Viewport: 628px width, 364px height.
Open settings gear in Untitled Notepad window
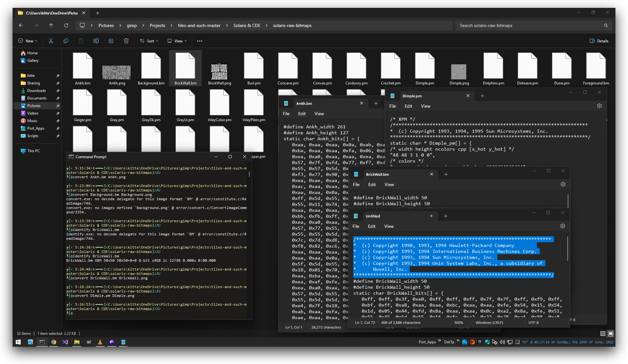coord(563,226)
